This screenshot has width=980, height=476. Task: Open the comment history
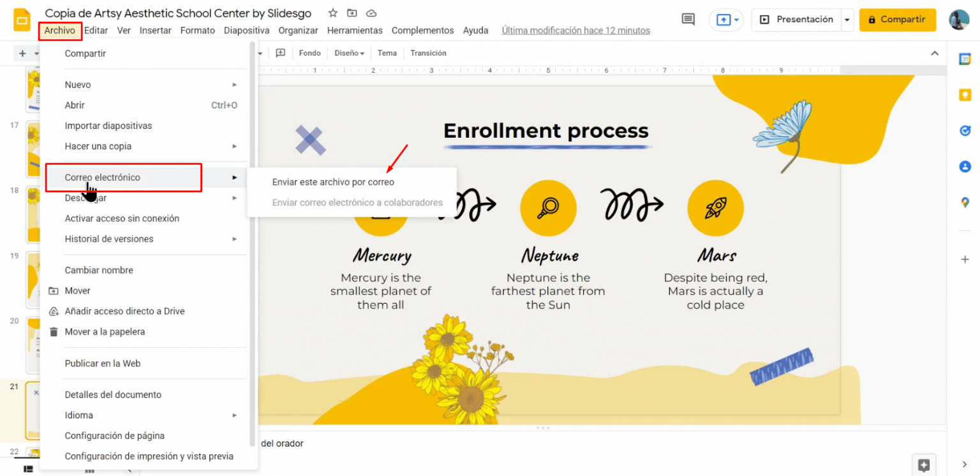coord(688,19)
